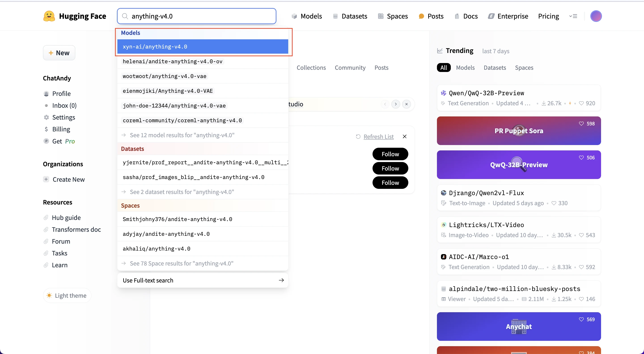The height and width of the screenshot is (354, 644).
Task: Click the first Follow button
Action: (390, 154)
